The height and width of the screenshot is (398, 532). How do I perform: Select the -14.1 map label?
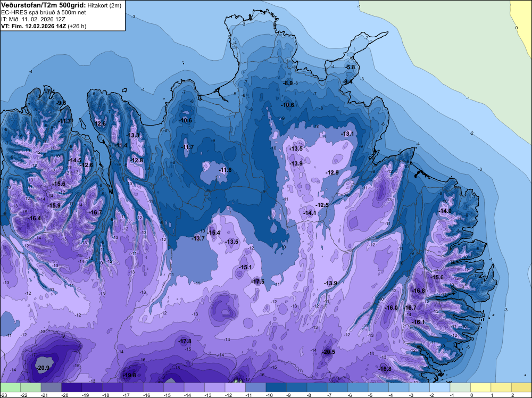(x=310, y=213)
